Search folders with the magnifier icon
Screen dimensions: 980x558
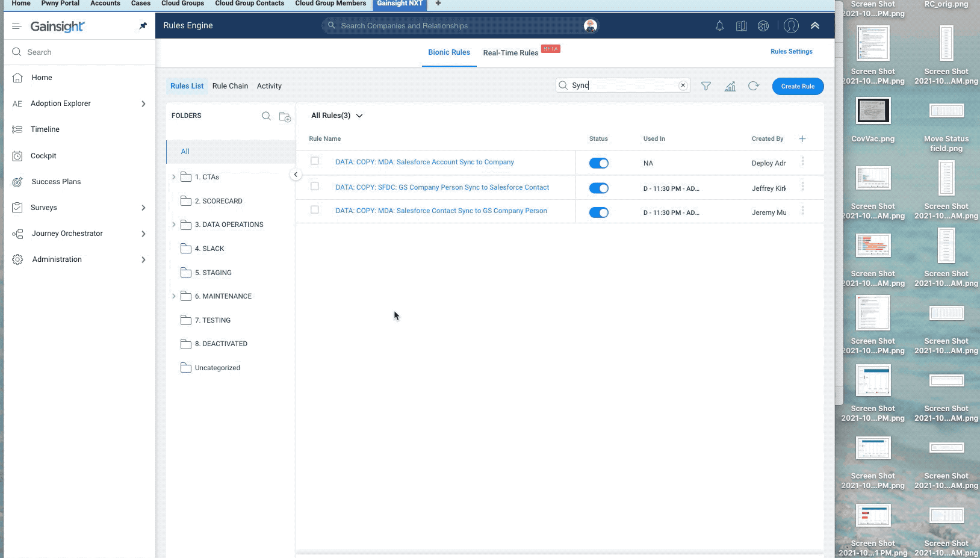pyautogui.click(x=266, y=116)
